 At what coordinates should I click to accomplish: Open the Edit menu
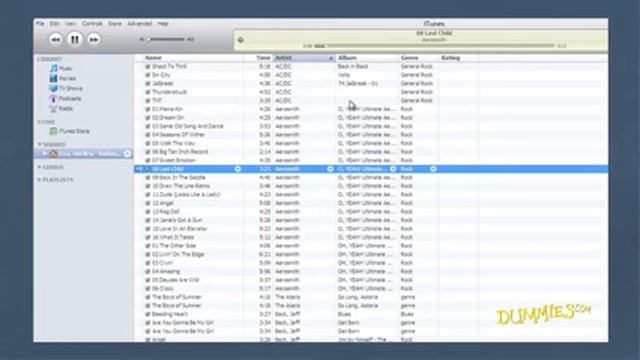(55, 24)
